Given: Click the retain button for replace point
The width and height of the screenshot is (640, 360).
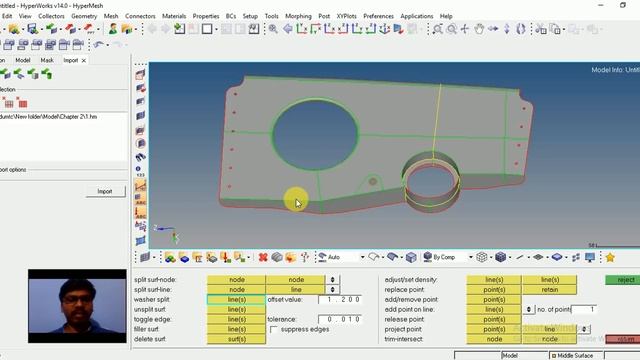Looking at the screenshot, I should pos(549,289).
